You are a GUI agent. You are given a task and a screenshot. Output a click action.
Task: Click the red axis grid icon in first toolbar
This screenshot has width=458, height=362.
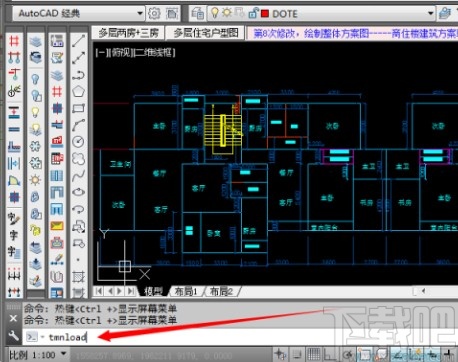tap(14, 41)
